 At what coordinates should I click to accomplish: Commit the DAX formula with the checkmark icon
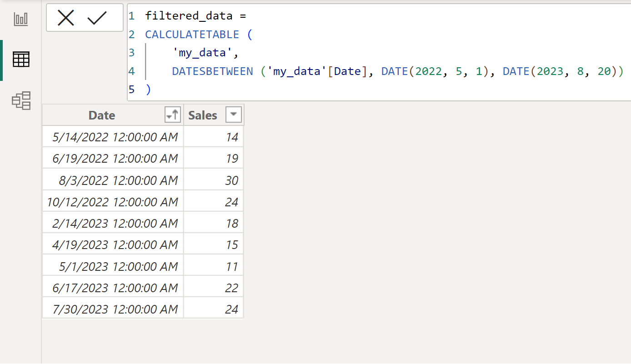96,18
